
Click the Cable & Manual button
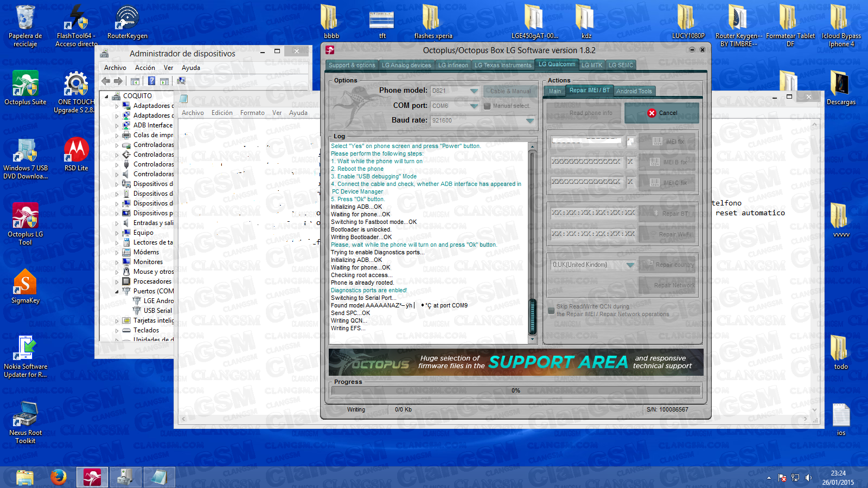coord(510,91)
